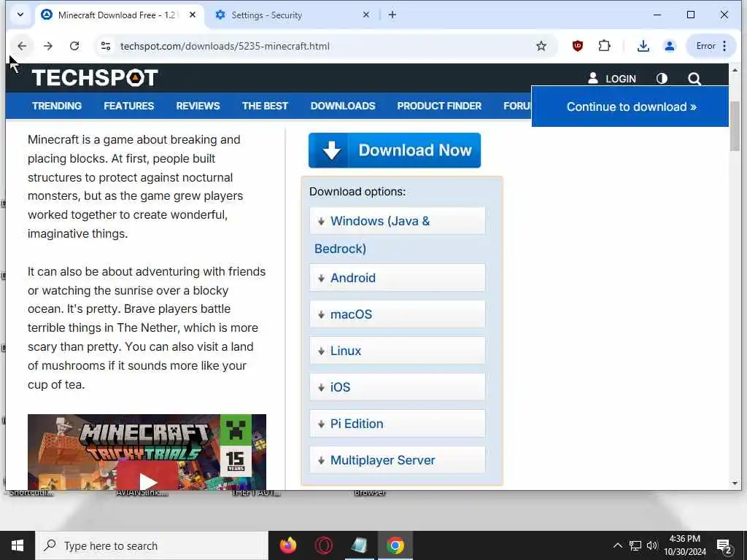Bookmark this page with the star
Viewport: 747px width, 560px height.
point(541,46)
